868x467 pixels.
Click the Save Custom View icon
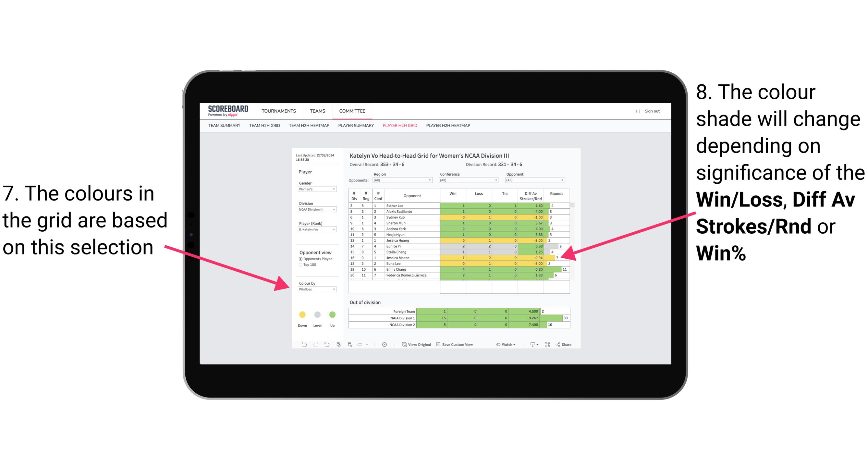pos(437,345)
